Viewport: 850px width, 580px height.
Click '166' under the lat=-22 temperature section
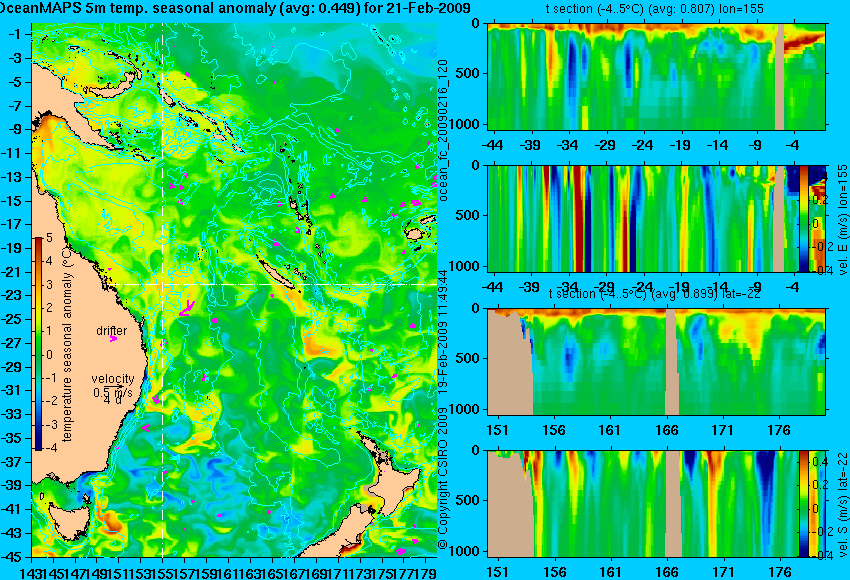point(666,430)
